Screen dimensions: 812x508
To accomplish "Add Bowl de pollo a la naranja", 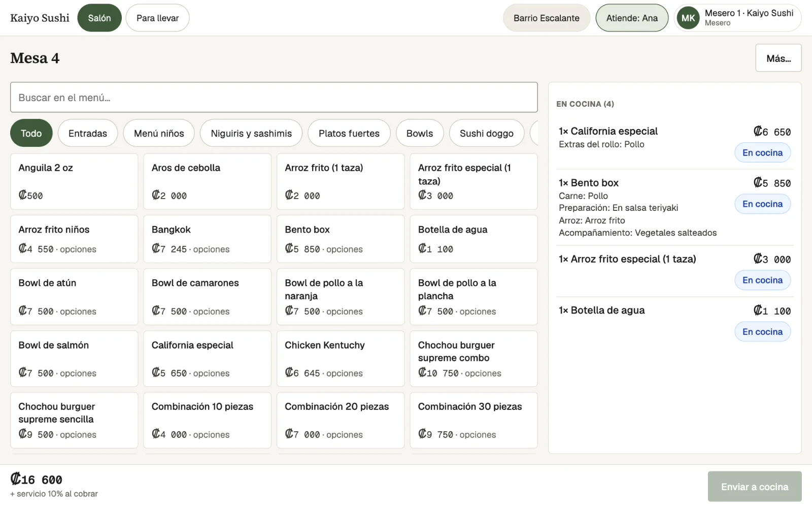I will click(x=341, y=297).
